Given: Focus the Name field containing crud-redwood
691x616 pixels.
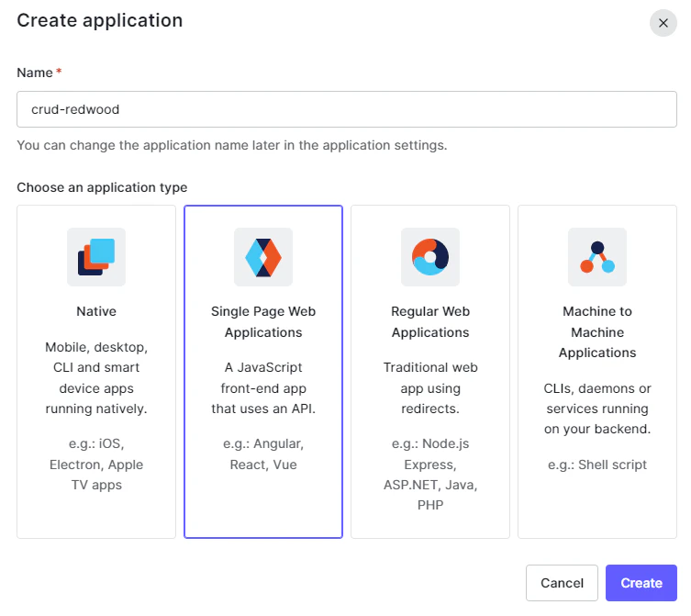Looking at the screenshot, I should tap(347, 109).
